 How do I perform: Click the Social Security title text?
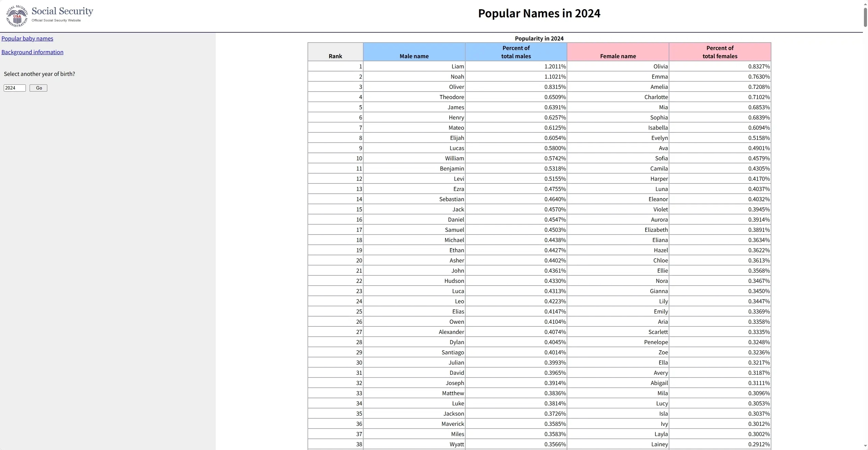(x=62, y=11)
